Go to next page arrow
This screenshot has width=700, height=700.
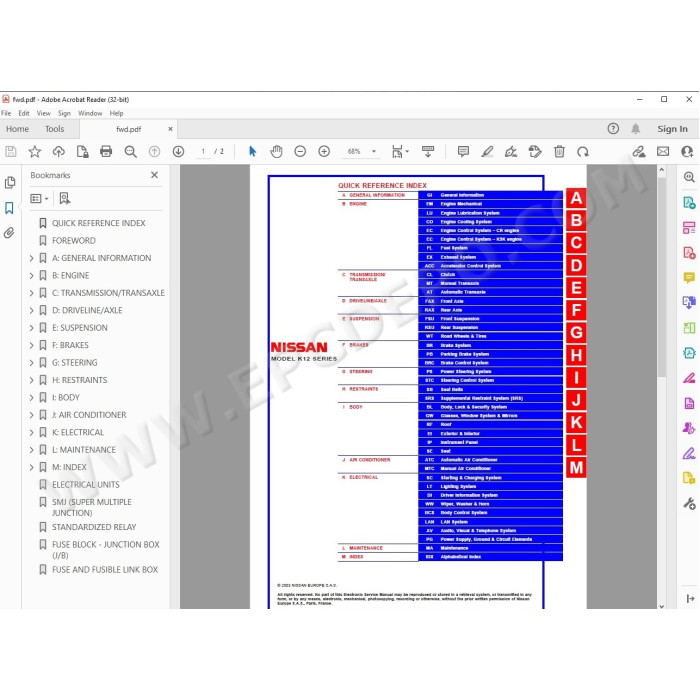[179, 152]
